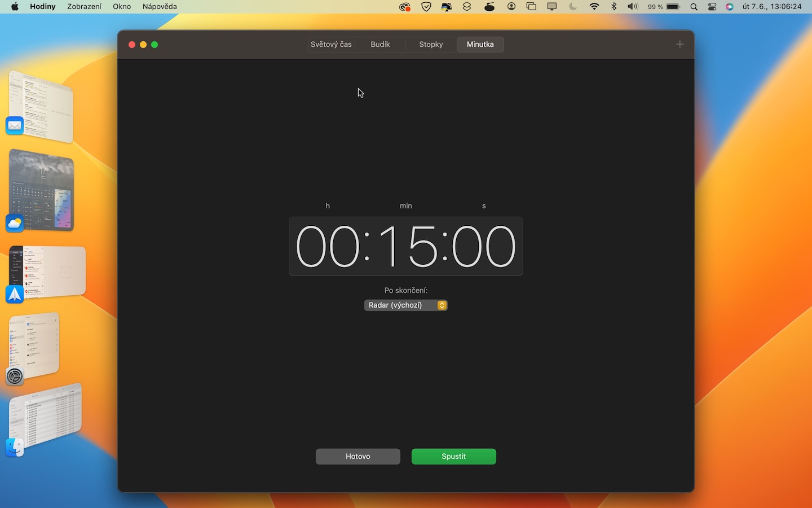Click the plus button to add a timer
This screenshot has width=812, height=508.
click(679, 45)
